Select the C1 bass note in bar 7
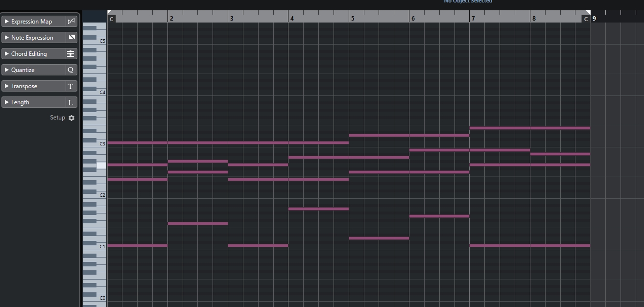The image size is (644, 307). [x=500, y=245]
